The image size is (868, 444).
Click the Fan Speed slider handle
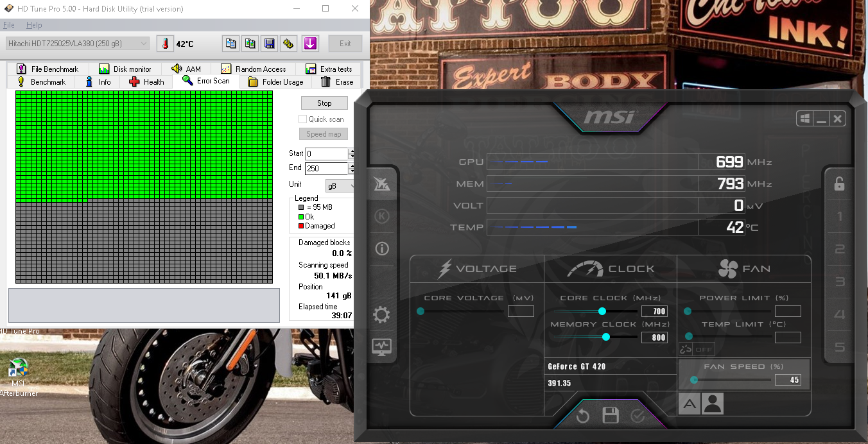point(693,380)
